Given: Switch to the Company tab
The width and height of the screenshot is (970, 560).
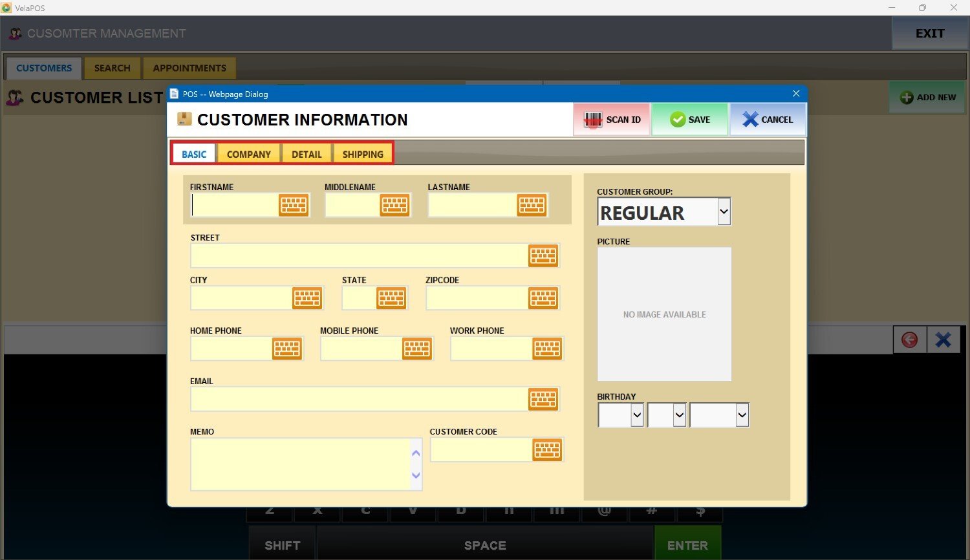Looking at the screenshot, I should pos(249,155).
